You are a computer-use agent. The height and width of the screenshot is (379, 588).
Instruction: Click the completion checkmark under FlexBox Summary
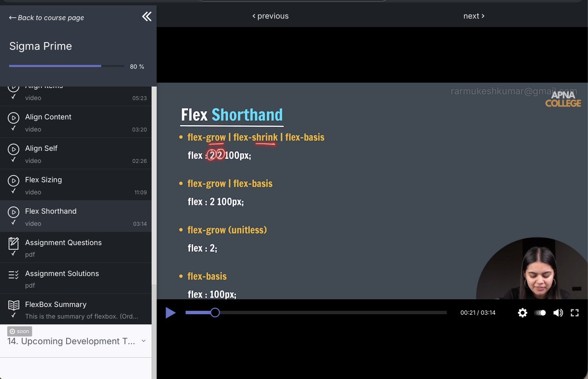14,315
